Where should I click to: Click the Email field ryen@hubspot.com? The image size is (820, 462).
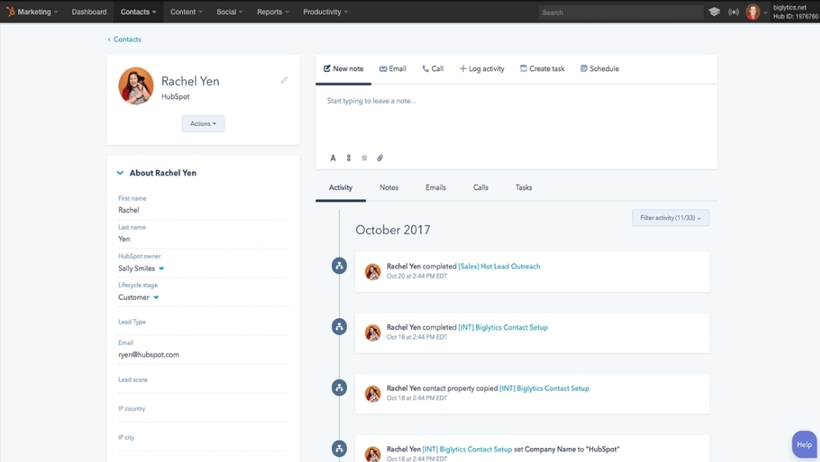pyautogui.click(x=149, y=355)
